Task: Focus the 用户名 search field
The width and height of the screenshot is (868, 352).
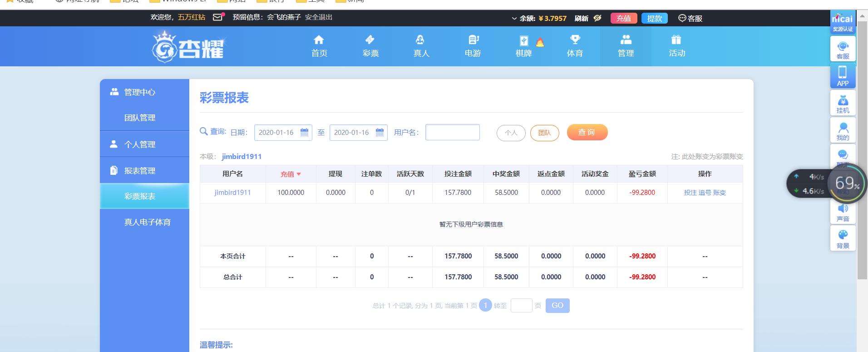Action: coord(453,132)
